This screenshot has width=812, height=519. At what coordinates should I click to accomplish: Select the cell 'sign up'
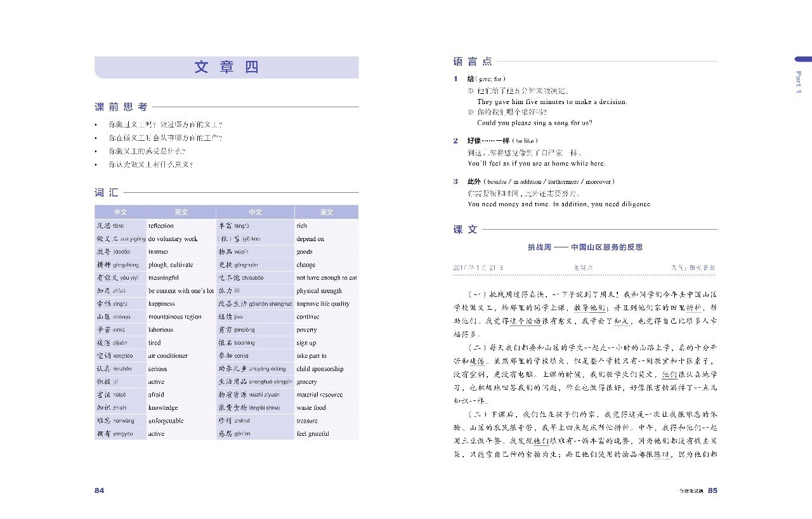point(326,343)
